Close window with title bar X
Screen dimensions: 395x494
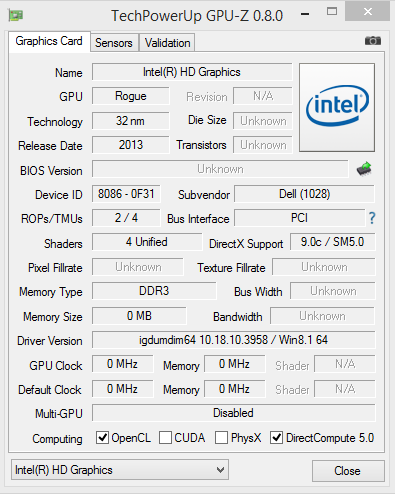(368, 12)
